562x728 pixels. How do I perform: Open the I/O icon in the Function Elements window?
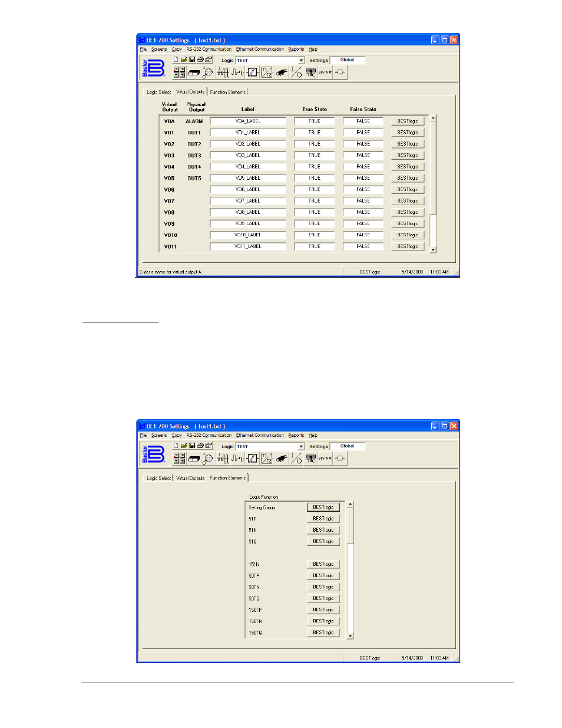(296, 458)
